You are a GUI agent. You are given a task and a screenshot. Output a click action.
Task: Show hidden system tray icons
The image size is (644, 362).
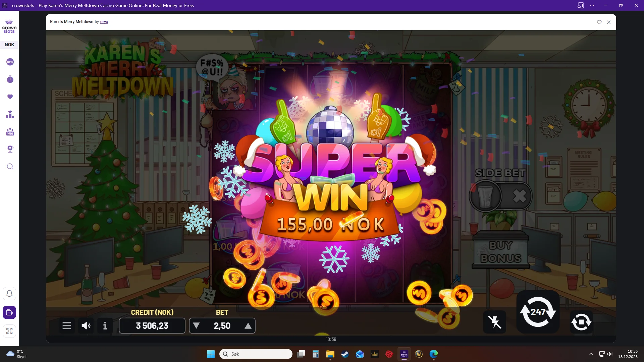(x=591, y=354)
